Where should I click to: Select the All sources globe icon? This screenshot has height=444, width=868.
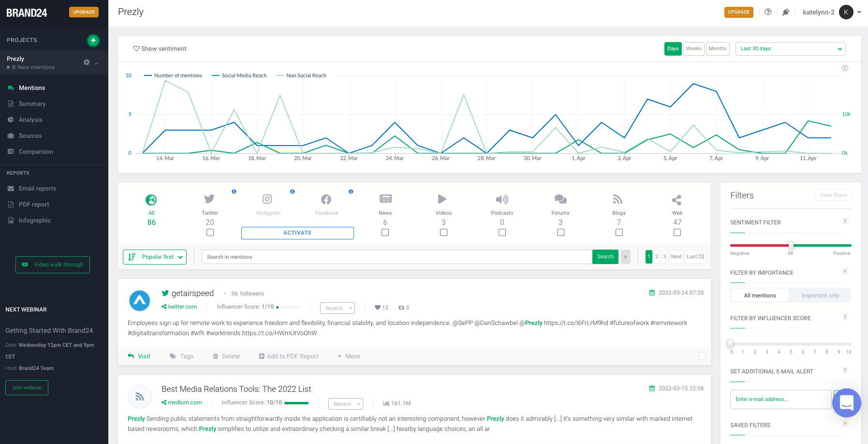click(x=151, y=200)
